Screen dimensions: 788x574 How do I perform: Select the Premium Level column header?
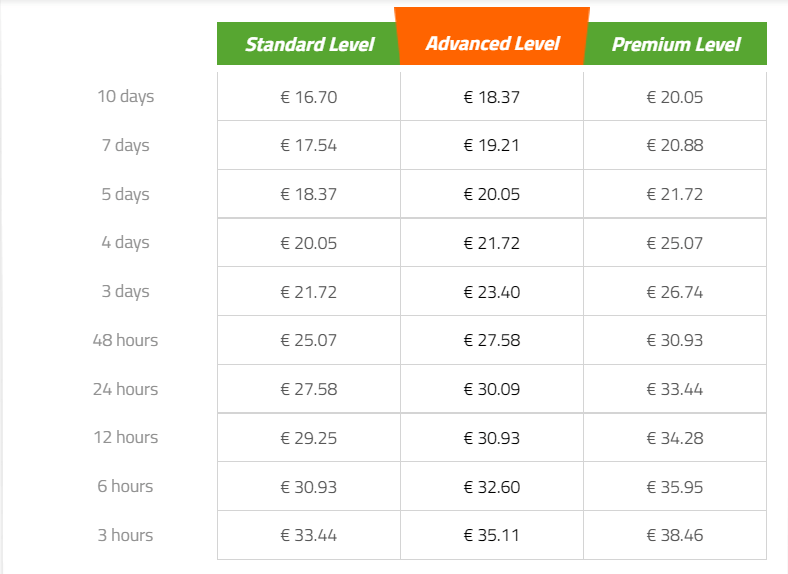(x=675, y=44)
